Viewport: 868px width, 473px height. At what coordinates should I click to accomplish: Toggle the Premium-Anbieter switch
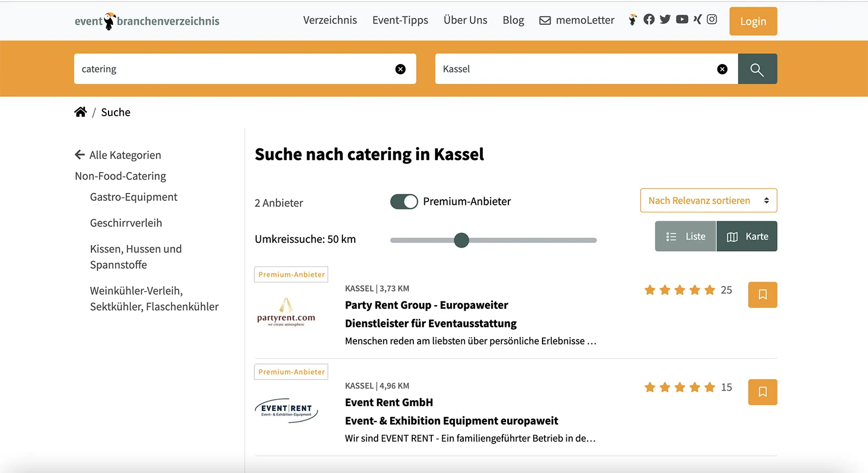(x=404, y=201)
